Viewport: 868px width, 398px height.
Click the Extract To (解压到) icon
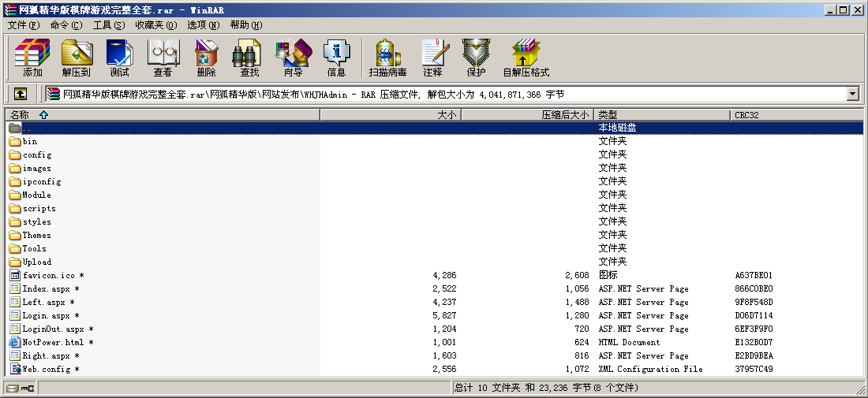pos(76,58)
